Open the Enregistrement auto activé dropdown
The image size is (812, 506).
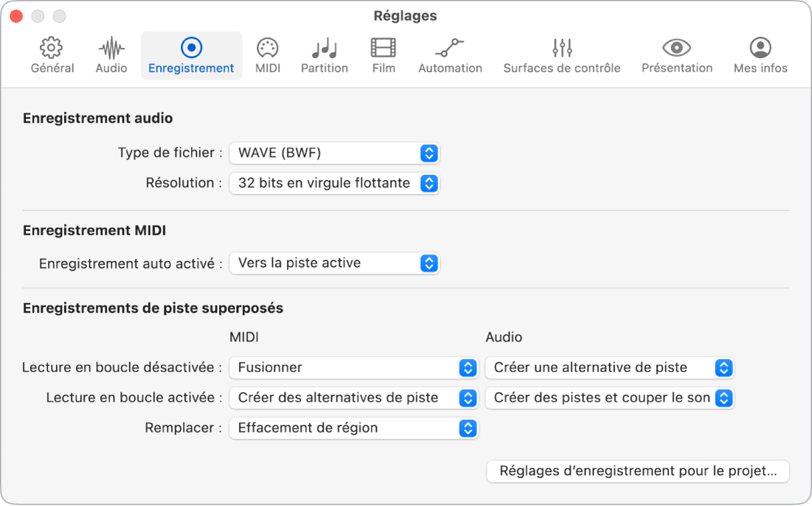[334, 263]
